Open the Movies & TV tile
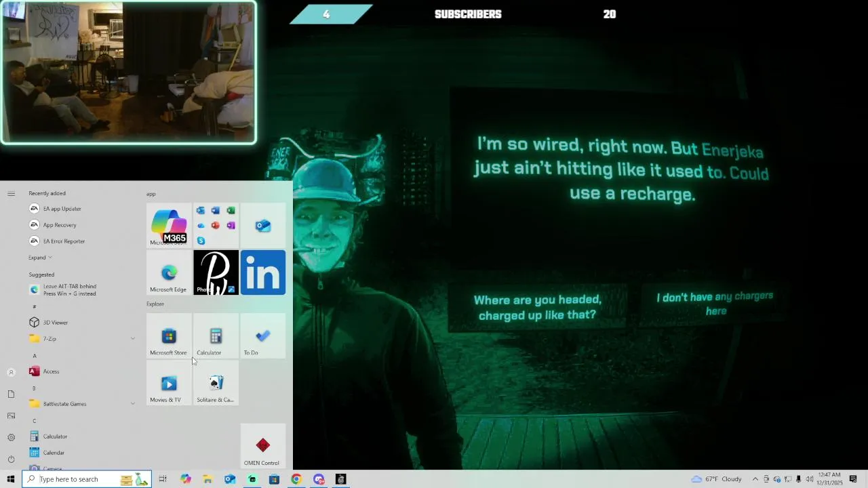Screen dimensions: 868x488 click(169, 382)
